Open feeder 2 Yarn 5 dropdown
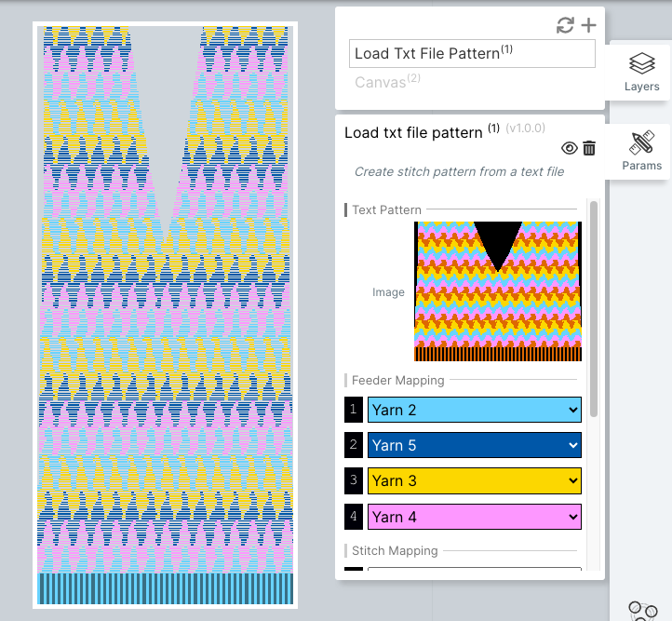This screenshot has width=672, height=621. (475, 445)
